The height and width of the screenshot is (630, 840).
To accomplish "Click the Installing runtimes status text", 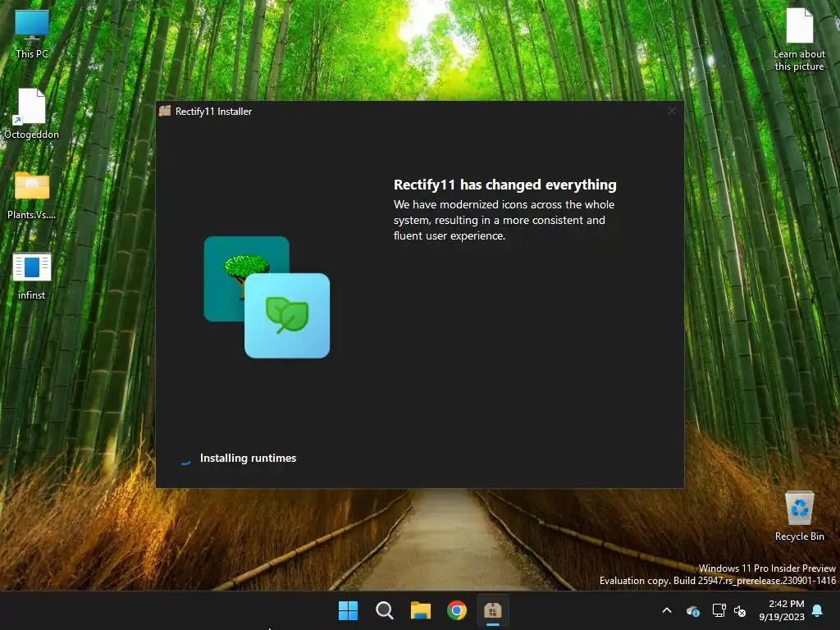I will click(248, 458).
